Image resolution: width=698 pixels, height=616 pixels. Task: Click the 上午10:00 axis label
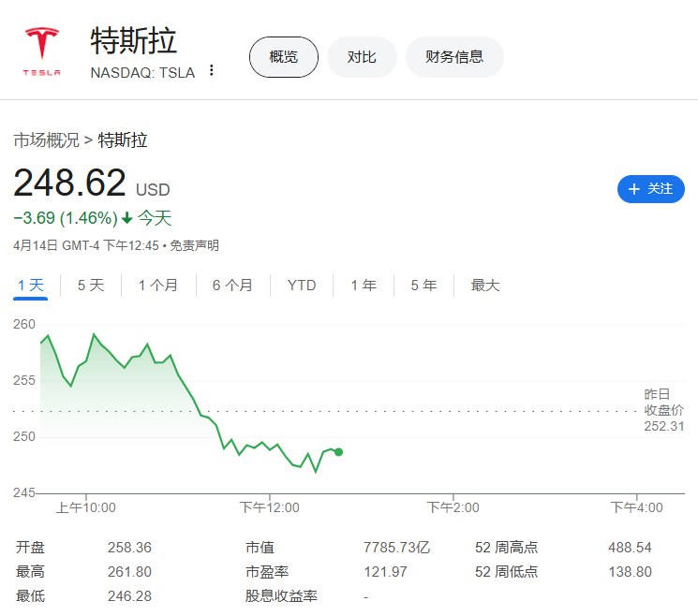click(86, 507)
